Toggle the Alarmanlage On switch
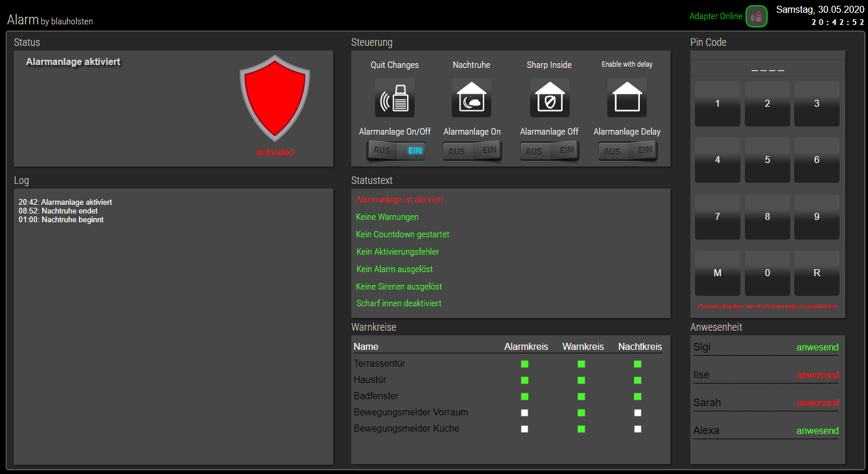The height and width of the screenshot is (474, 868). (x=473, y=151)
